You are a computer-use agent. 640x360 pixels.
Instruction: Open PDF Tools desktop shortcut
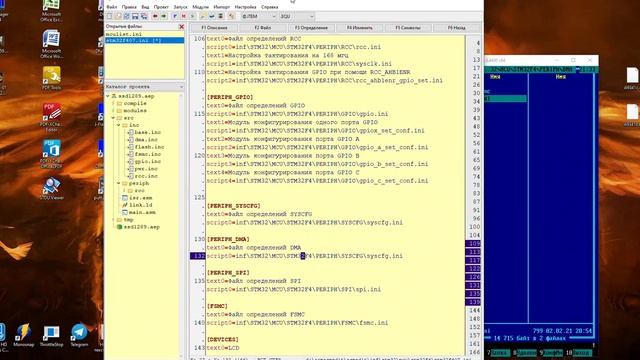[x=51, y=78]
